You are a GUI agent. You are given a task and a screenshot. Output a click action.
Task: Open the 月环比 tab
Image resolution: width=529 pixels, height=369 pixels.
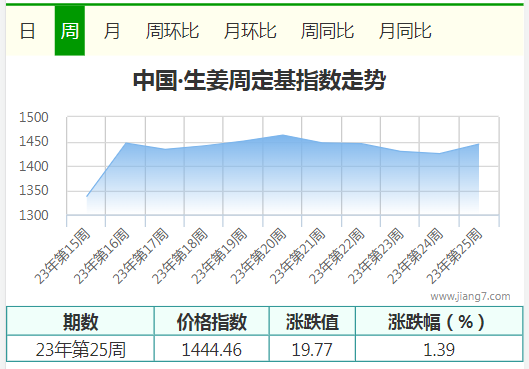250,31
